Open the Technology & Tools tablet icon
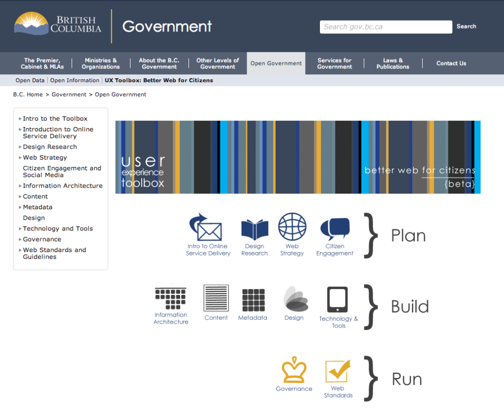Screen dimensions: 504x420 [338, 299]
